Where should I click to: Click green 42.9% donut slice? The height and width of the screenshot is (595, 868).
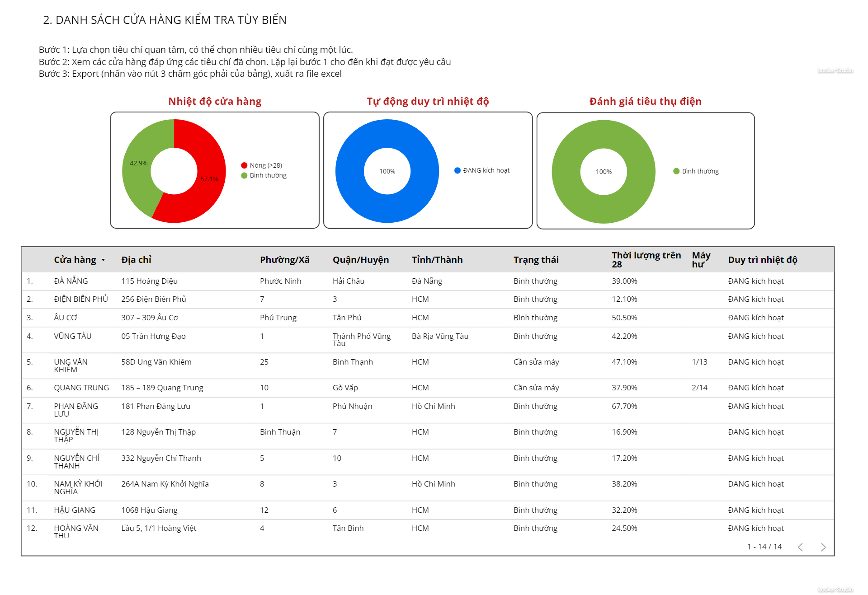pos(138,164)
